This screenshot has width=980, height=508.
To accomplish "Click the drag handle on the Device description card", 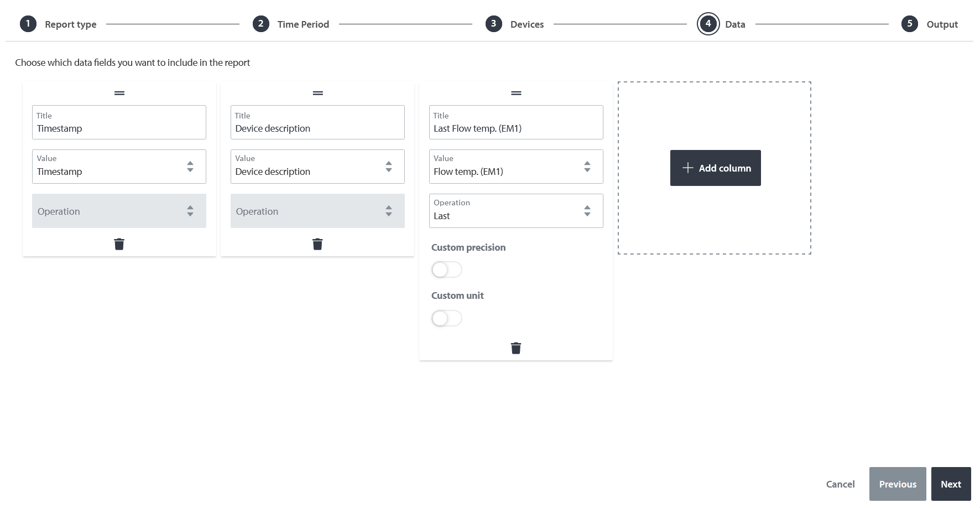I will [317, 92].
